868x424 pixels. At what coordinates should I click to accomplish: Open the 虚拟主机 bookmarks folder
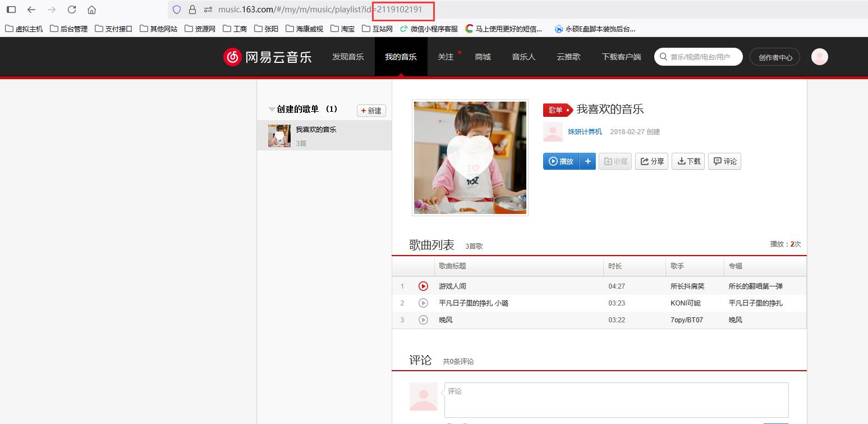[x=24, y=29]
